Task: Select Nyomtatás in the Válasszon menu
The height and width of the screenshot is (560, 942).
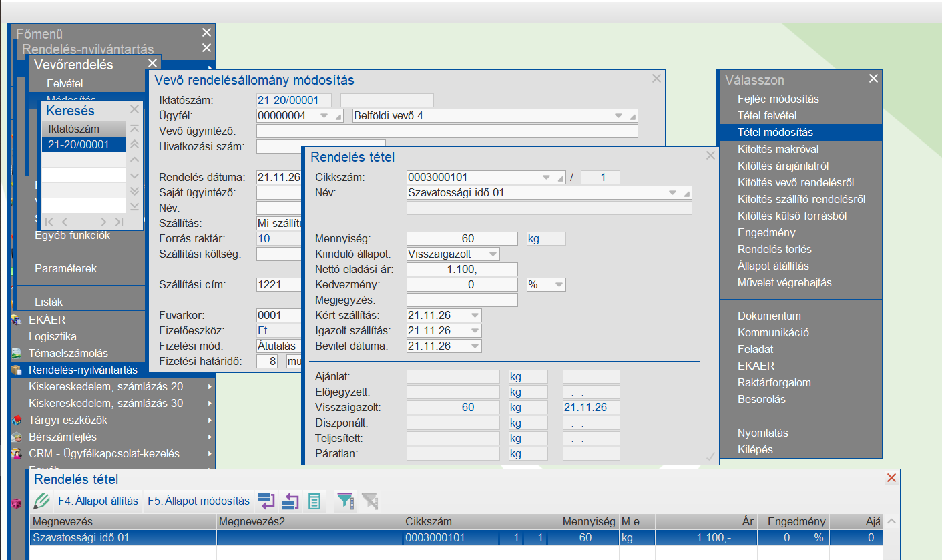Action: click(762, 433)
